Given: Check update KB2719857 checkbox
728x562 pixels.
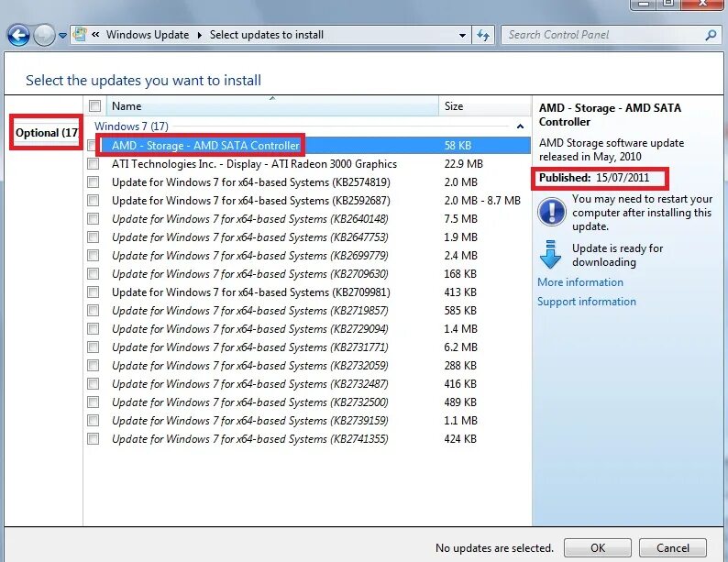Looking at the screenshot, I should [94, 311].
